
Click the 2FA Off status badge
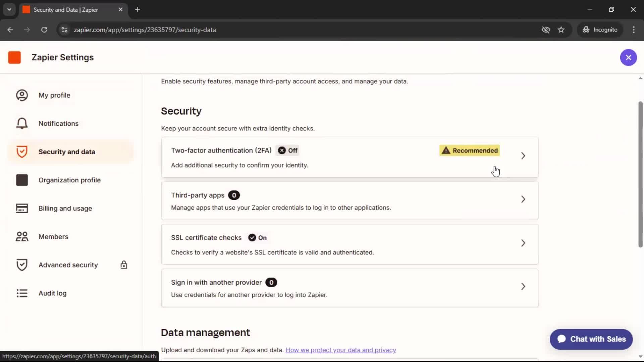287,150
